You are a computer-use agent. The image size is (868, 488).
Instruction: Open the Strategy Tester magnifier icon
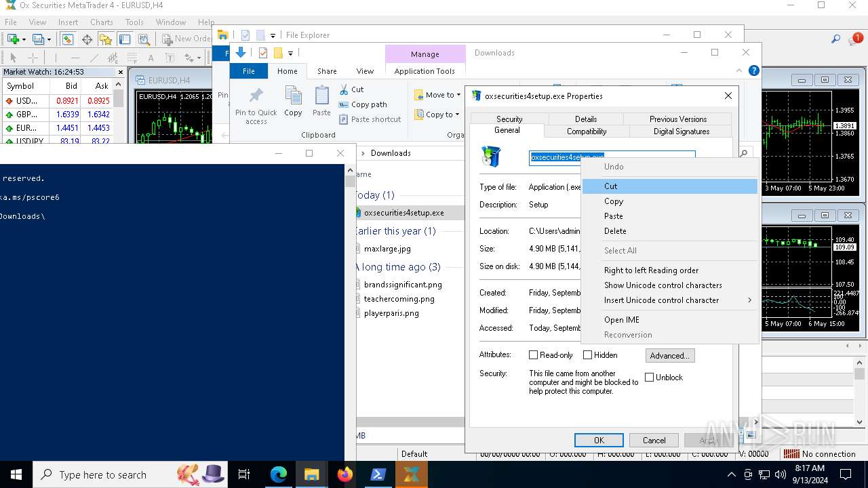point(143,39)
